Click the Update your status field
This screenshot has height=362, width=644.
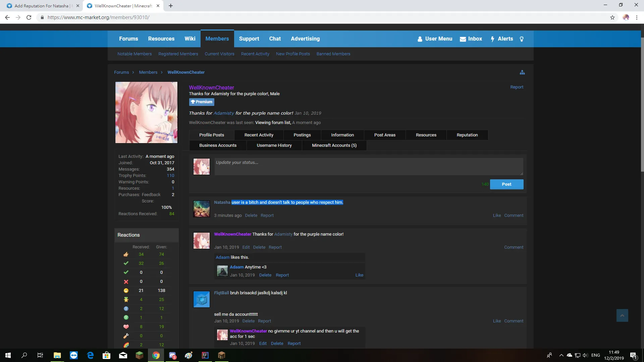(x=368, y=167)
